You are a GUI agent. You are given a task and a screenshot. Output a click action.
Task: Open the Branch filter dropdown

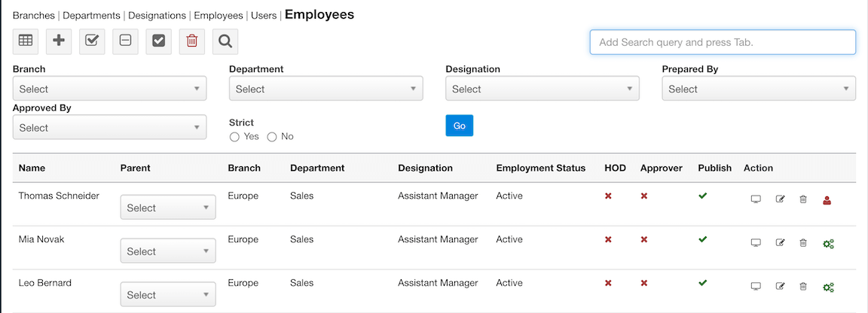click(x=109, y=89)
